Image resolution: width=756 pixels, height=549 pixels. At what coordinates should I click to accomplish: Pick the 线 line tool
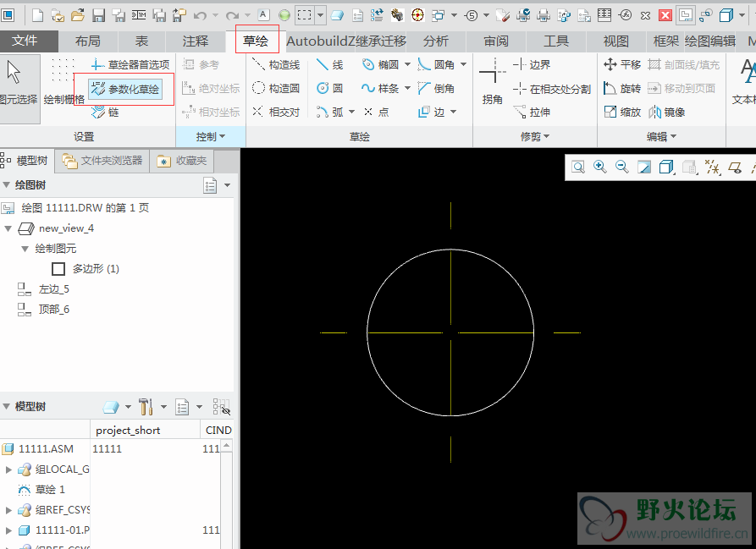(330, 64)
